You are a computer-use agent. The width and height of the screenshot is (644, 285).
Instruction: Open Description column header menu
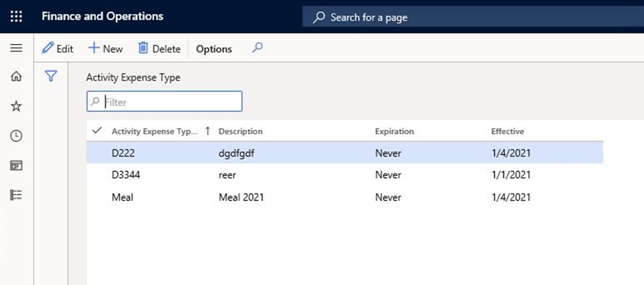pos(241,131)
